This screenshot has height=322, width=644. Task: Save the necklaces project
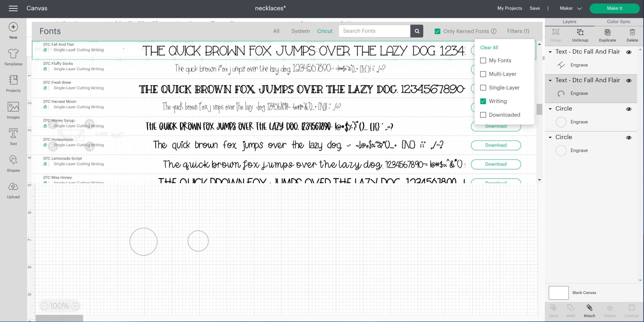535,8
